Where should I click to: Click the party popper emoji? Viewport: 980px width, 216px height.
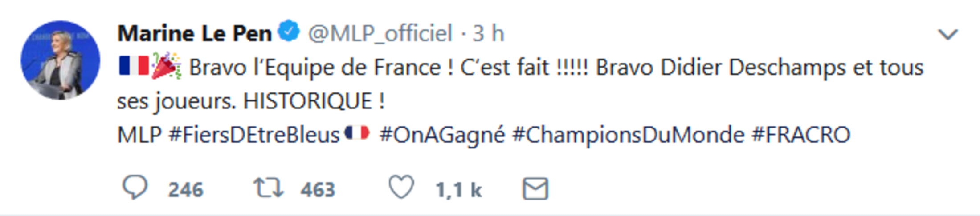click(166, 66)
